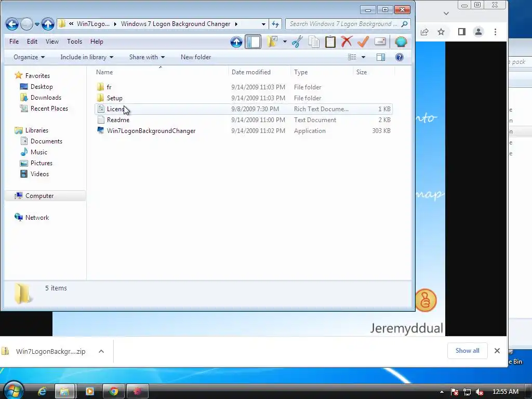This screenshot has width=532, height=399.
Task: Select the License rich text file
Action: coord(244,109)
